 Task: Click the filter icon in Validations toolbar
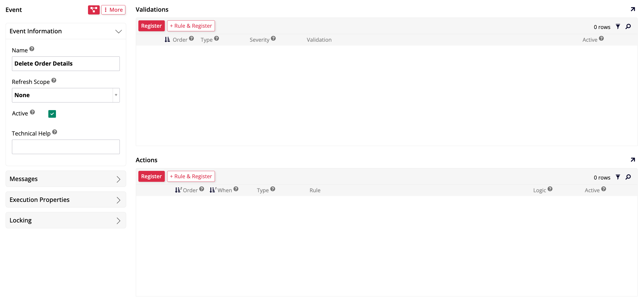[618, 26]
